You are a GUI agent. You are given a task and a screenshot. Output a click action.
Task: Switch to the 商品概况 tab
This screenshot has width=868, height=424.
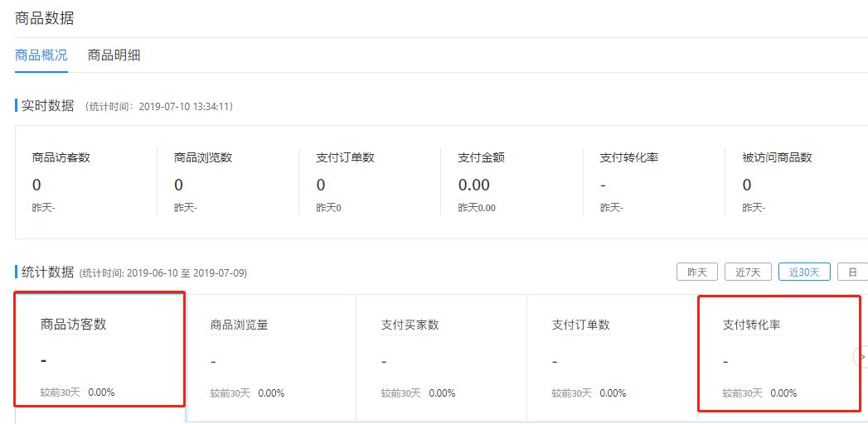coord(41,55)
